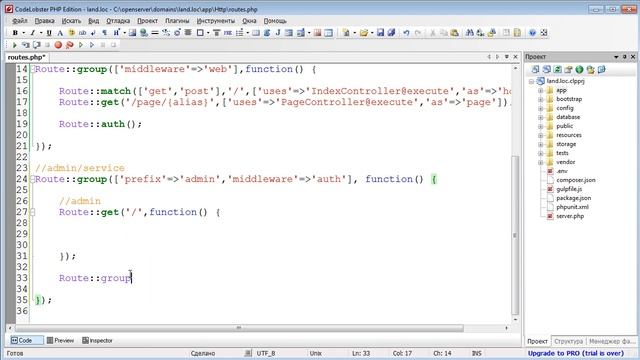Apply Italic formatting in the toolbar
The image size is (640, 360).
pos(32,33)
